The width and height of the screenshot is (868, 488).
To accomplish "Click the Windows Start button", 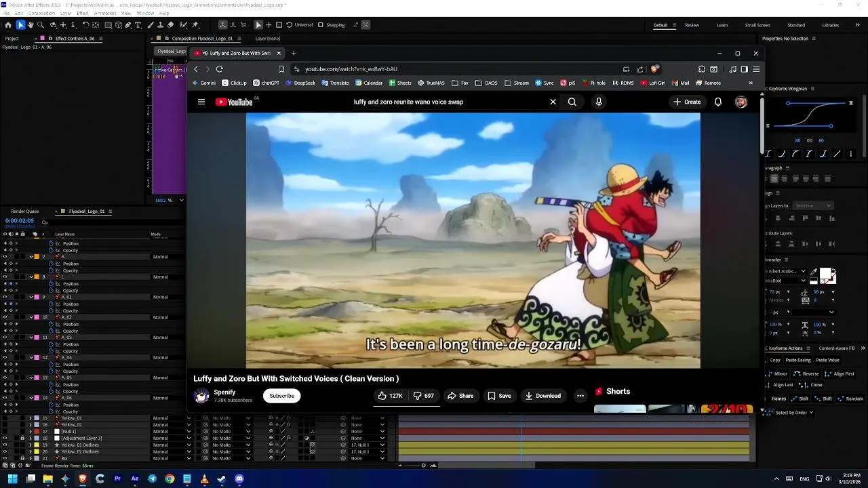I will (x=12, y=479).
